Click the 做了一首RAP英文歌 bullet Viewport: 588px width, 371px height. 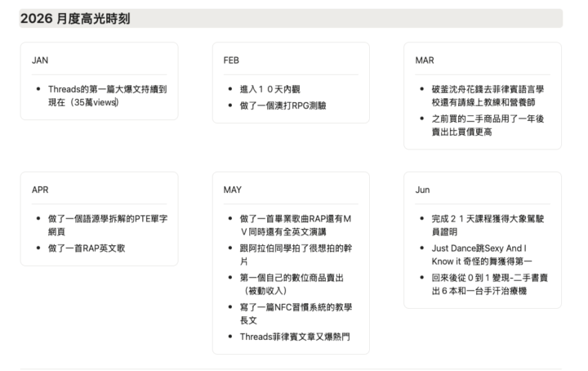[x=87, y=248]
